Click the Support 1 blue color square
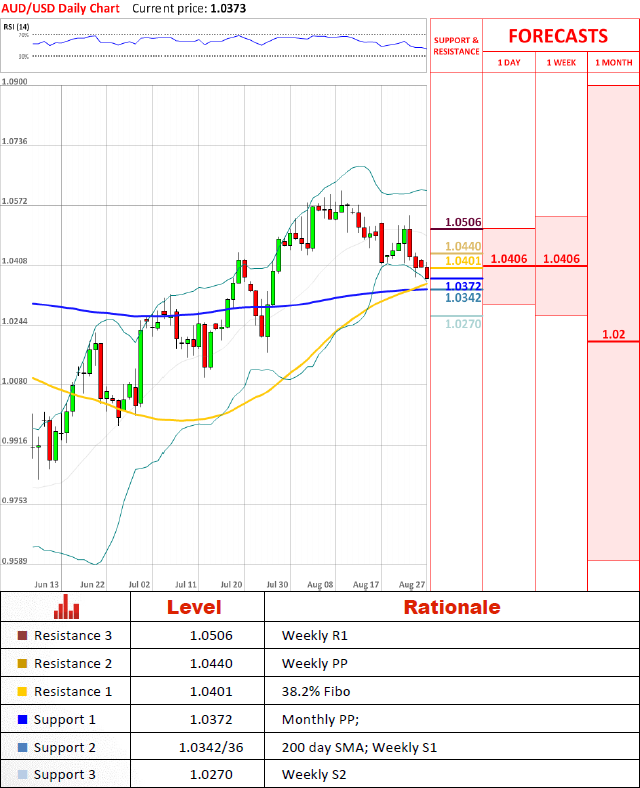This screenshot has width=640, height=788. tap(22, 720)
